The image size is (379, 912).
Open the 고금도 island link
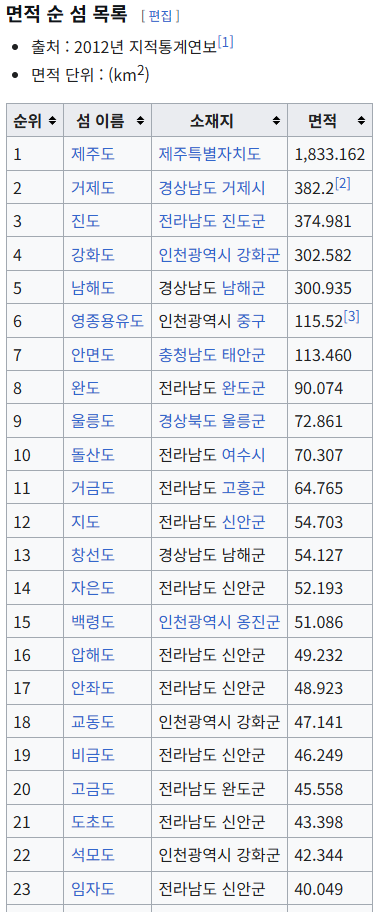[x=93, y=789]
